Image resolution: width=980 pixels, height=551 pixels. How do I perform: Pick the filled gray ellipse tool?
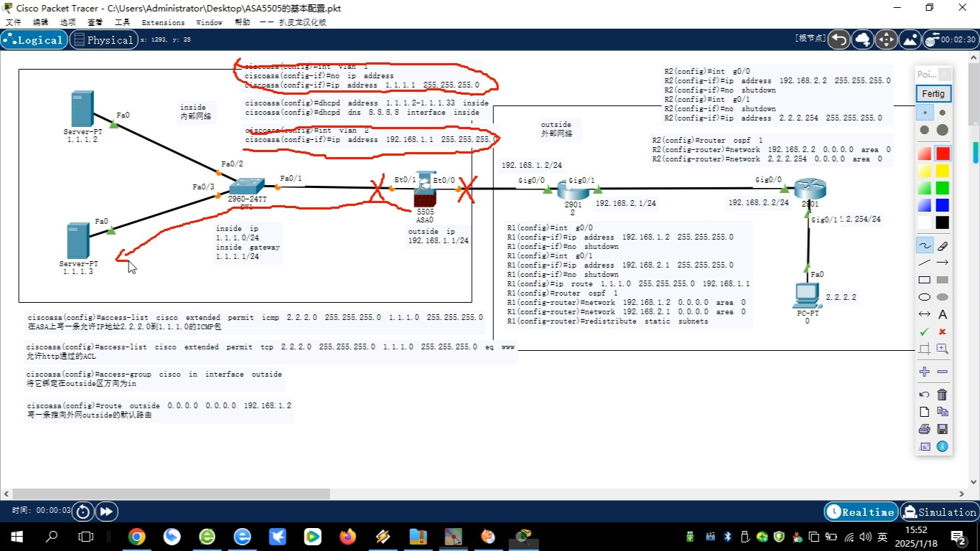click(x=943, y=297)
